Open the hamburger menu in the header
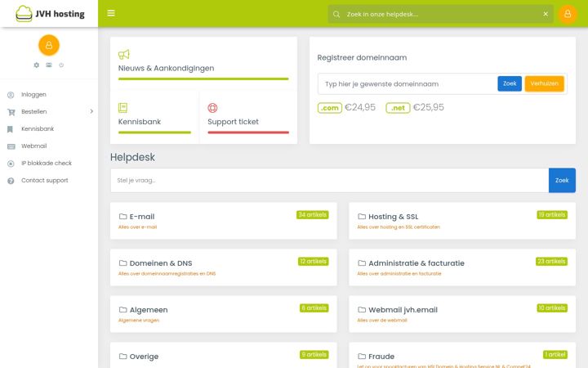This screenshot has width=588, height=368. click(x=111, y=13)
